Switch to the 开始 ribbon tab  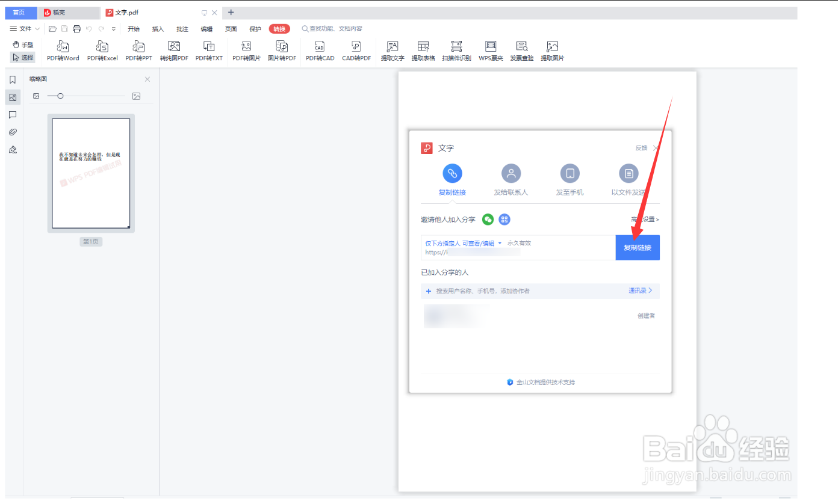click(134, 29)
